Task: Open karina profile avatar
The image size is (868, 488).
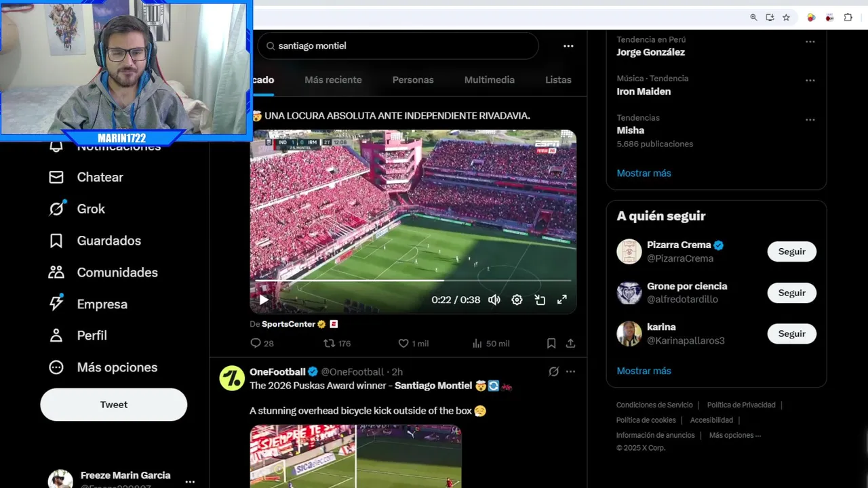Action: pos(629,333)
